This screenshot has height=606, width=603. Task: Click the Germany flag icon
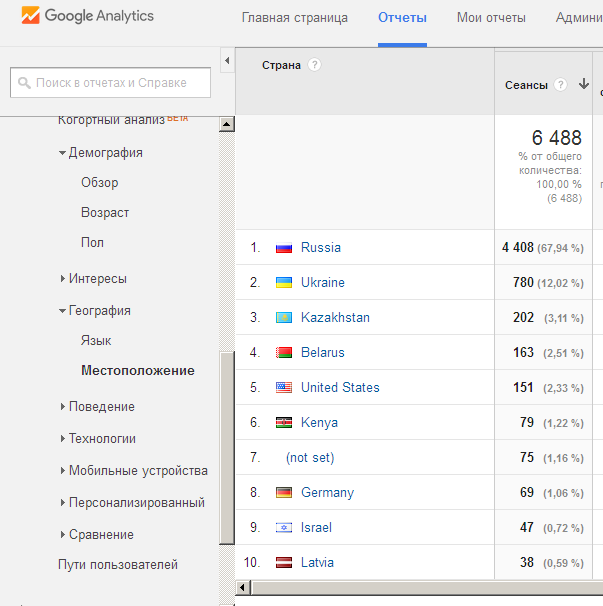(284, 492)
